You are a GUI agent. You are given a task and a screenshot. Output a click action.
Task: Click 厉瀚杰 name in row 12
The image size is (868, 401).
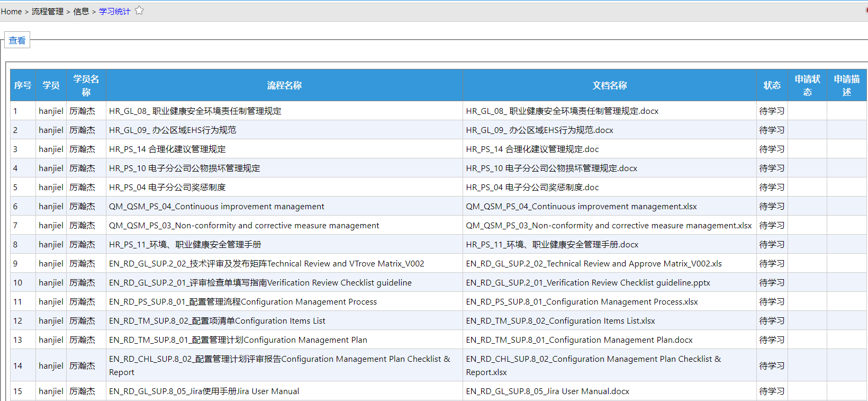point(83,321)
